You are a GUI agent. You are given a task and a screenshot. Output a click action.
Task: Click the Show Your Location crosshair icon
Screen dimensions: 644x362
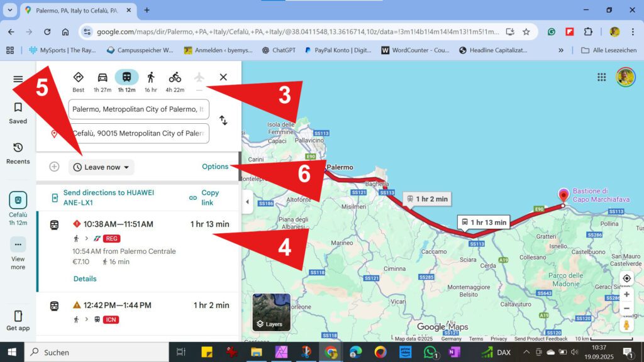pos(626,278)
